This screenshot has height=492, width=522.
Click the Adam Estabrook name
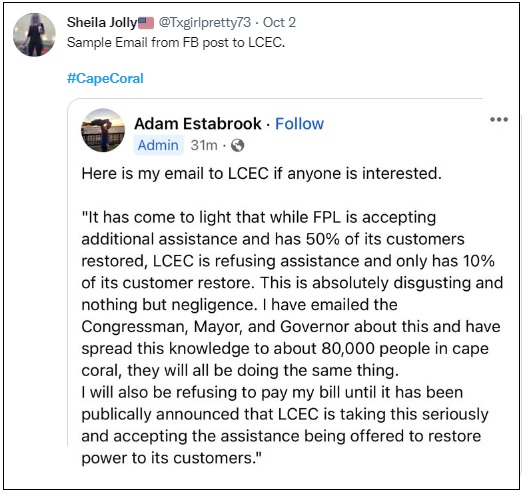198,124
